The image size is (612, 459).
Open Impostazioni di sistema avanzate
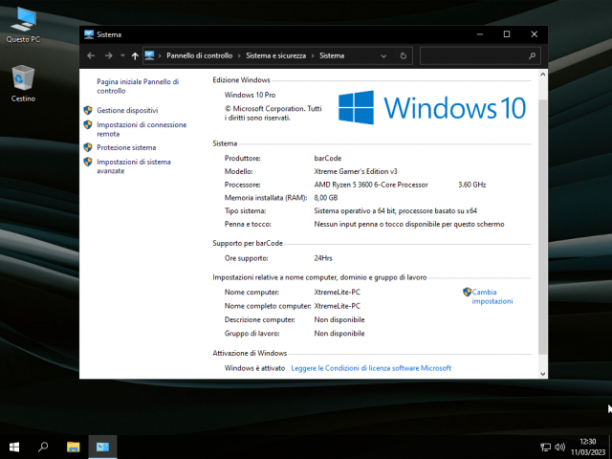134,166
